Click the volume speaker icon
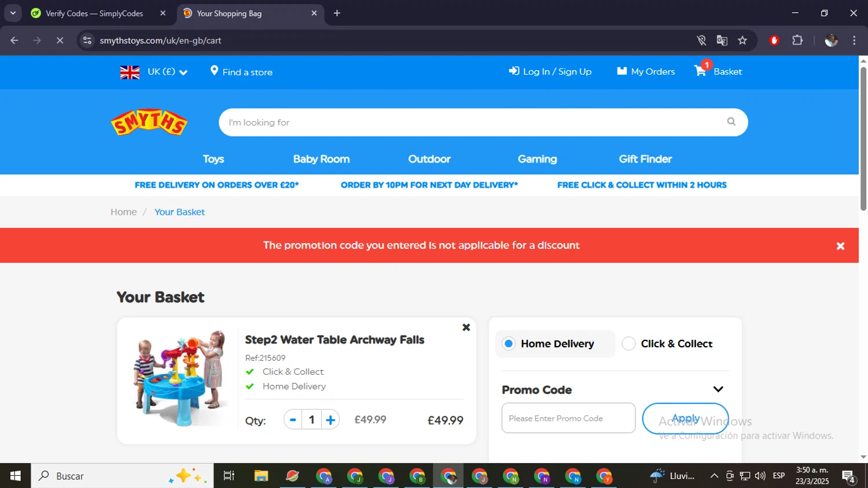The image size is (868, 488). click(760, 476)
